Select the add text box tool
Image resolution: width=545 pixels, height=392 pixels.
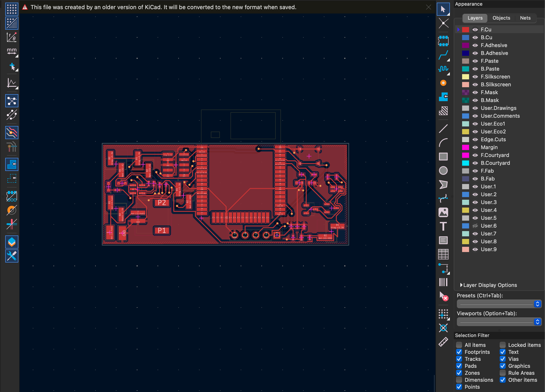point(443,240)
